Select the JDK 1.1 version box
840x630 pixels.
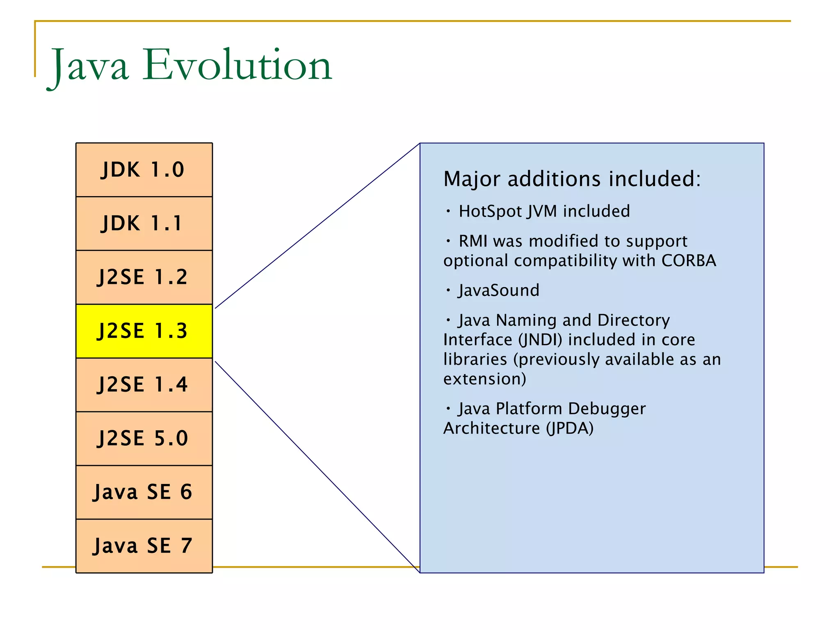click(x=144, y=224)
